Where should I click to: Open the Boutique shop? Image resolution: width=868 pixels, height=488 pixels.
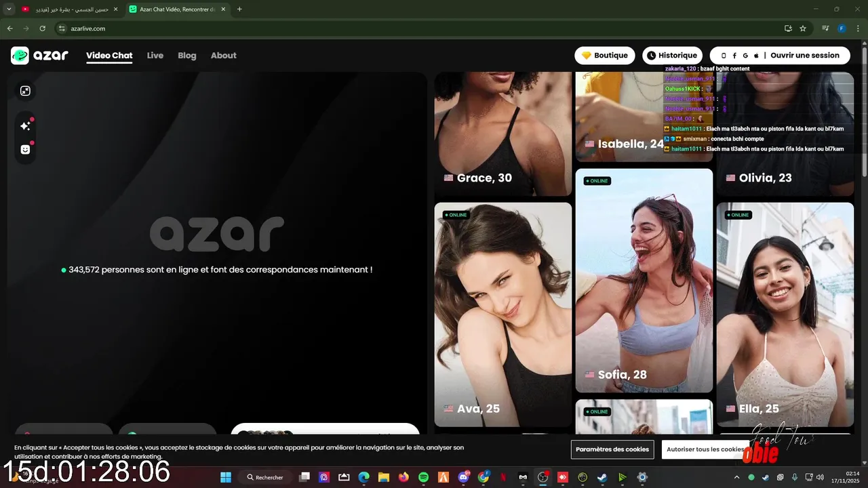(x=605, y=56)
